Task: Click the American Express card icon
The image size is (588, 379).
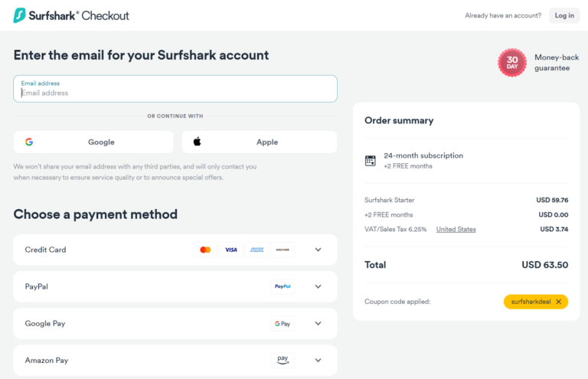Action: pos(256,250)
